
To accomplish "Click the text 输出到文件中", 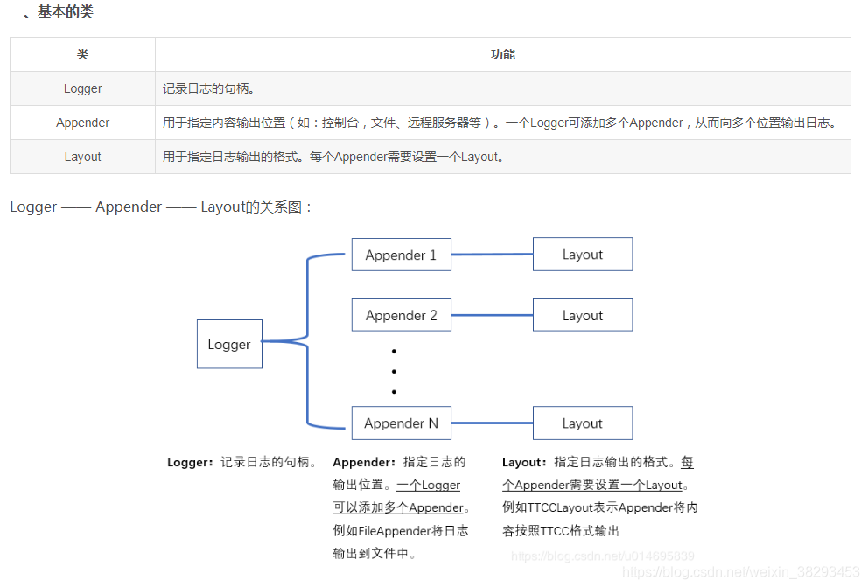I will [374, 554].
